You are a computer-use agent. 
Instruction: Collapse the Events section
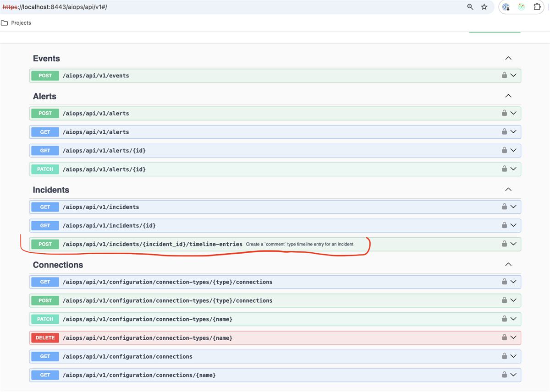point(508,58)
